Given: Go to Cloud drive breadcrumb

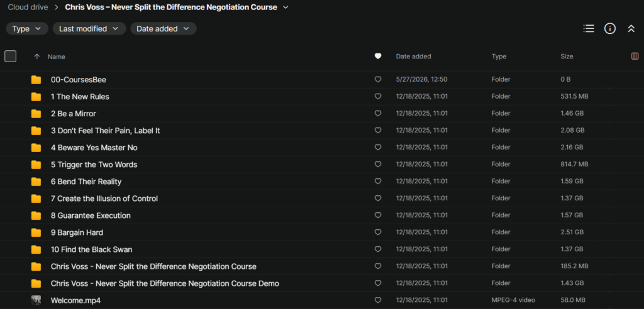Looking at the screenshot, I should (x=28, y=8).
